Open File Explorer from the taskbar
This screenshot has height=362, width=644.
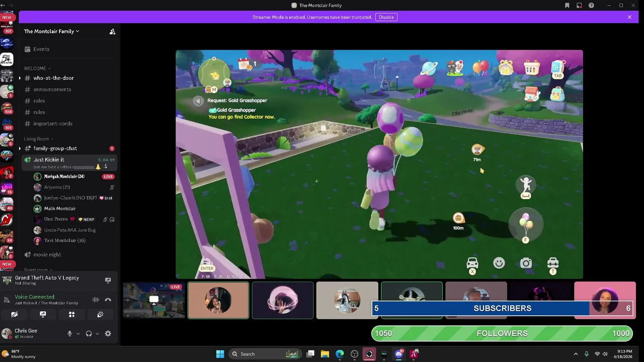click(325, 354)
